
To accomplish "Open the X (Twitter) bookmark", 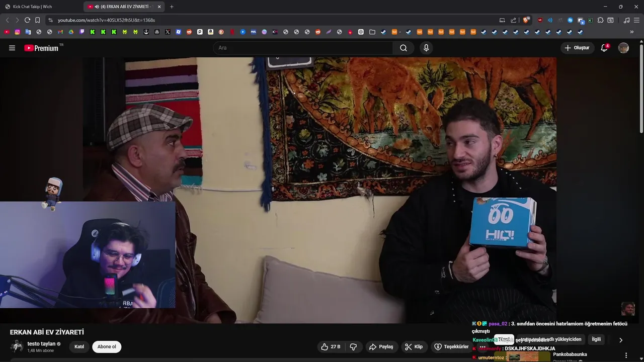I will (168, 32).
